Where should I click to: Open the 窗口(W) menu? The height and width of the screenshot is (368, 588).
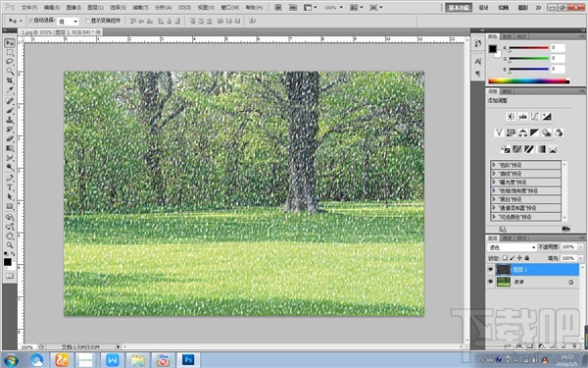click(x=230, y=8)
